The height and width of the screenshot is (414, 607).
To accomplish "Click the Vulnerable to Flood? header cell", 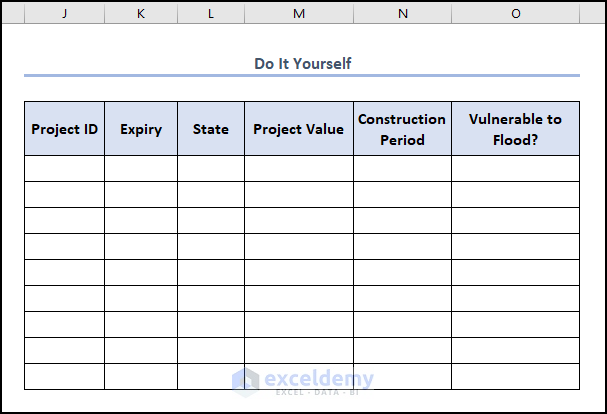I will 515,129.
